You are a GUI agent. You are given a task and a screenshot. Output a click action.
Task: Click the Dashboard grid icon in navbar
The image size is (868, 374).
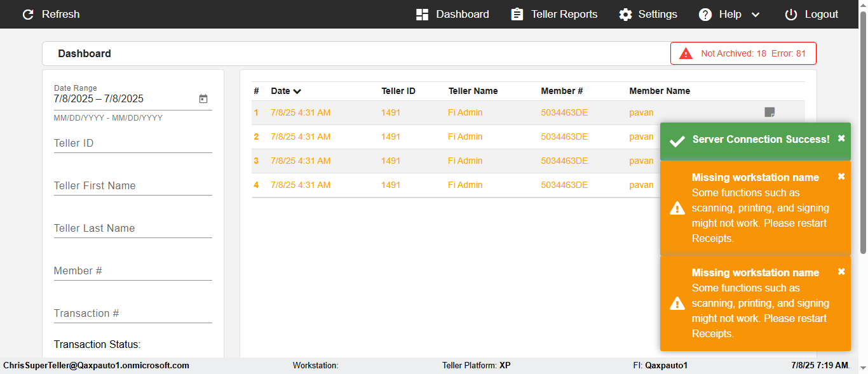click(x=422, y=15)
